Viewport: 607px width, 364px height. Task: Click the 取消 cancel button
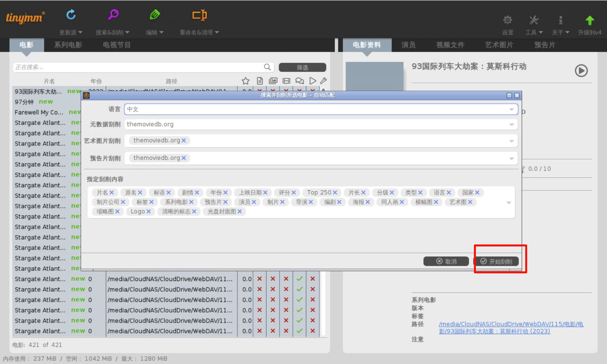pyautogui.click(x=446, y=261)
